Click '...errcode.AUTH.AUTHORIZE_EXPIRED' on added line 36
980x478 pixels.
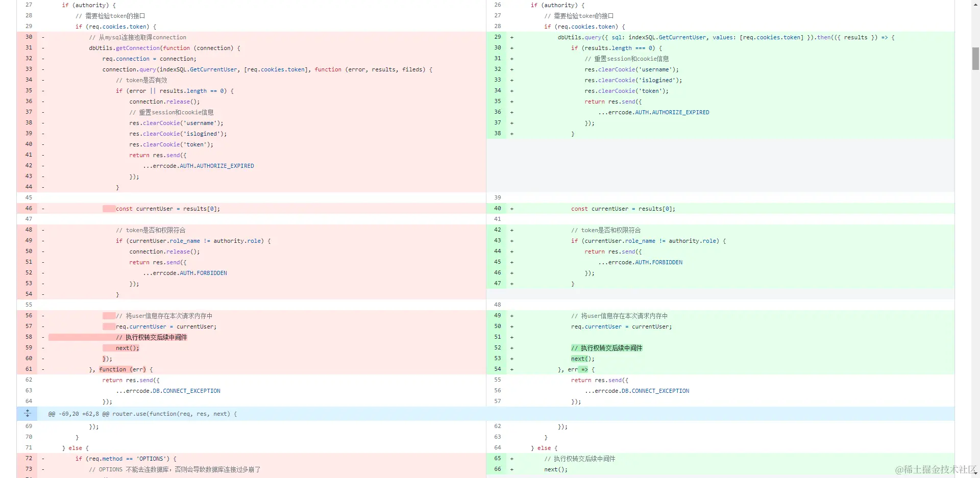[654, 112]
